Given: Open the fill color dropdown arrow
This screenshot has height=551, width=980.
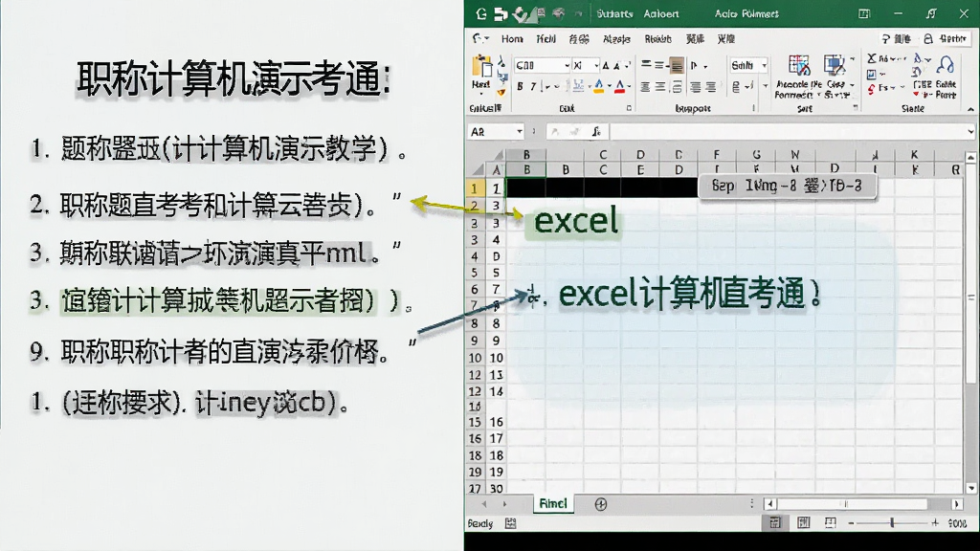Looking at the screenshot, I should tap(609, 87).
